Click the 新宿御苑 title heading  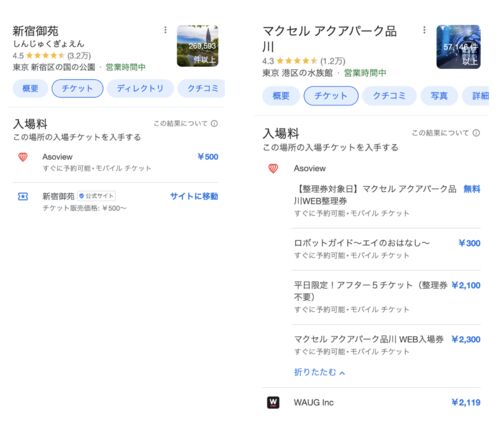[x=35, y=31]
